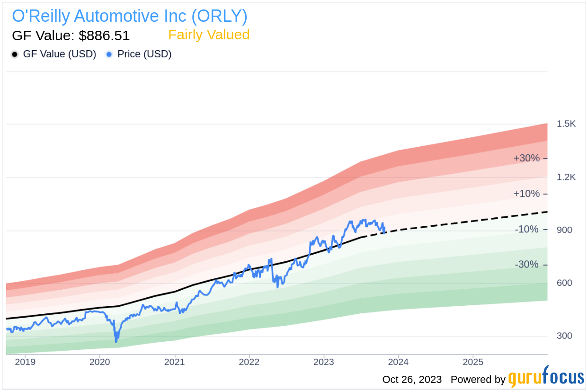This screenshot has height=391, width=588.
Task: Click the Powered by text
Action: pyautogui.click(x=478, y=380)
